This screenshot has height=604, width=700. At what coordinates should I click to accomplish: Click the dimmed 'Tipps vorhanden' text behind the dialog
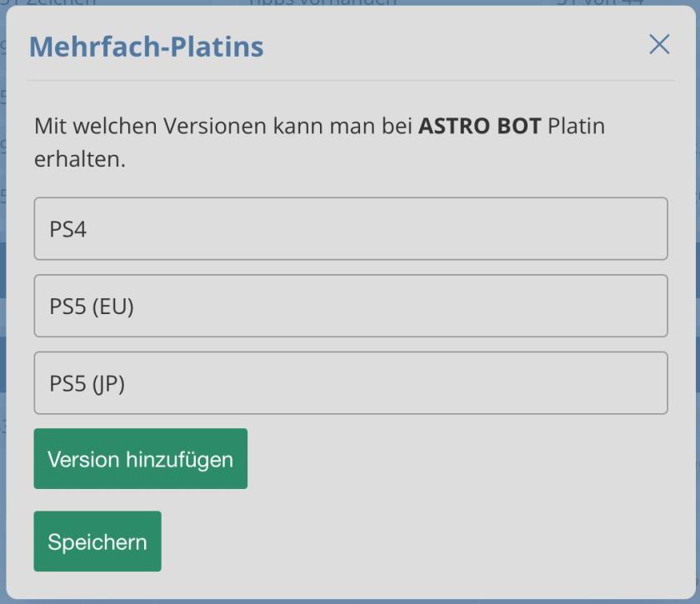pyautogui.click(x=323, y=2)
